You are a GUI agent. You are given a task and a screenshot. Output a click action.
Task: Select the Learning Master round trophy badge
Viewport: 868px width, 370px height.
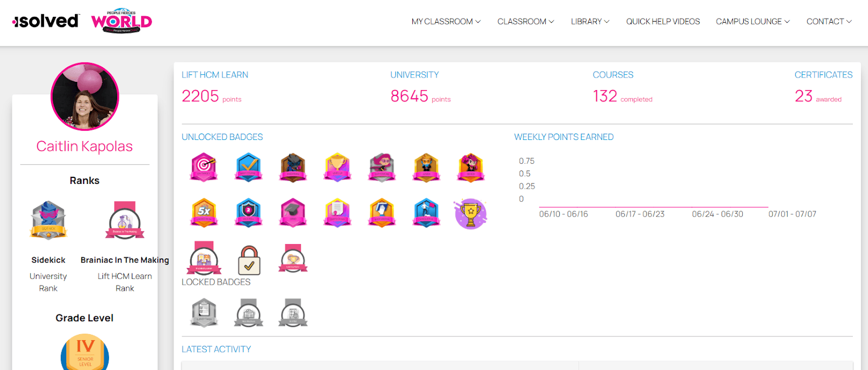[x=293, y=258]
